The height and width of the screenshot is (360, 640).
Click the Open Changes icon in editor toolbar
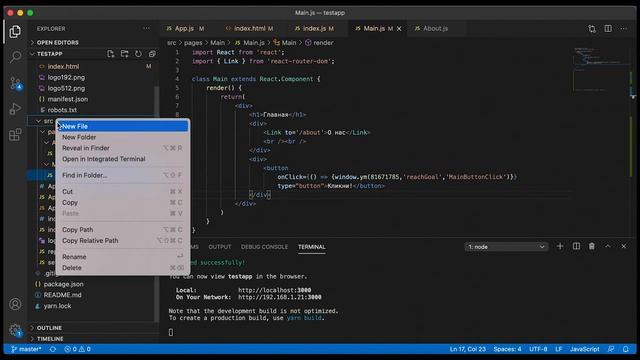(592, 29)
